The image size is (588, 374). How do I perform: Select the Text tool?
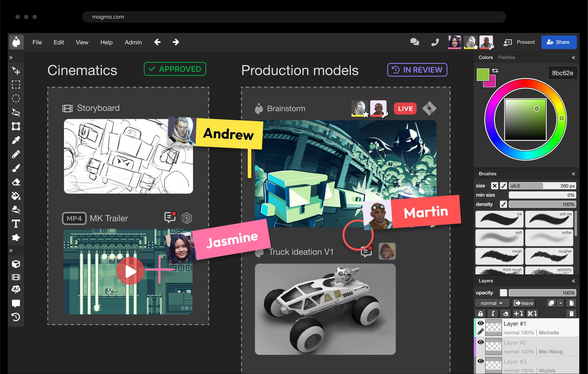click(x=16, y=224)
